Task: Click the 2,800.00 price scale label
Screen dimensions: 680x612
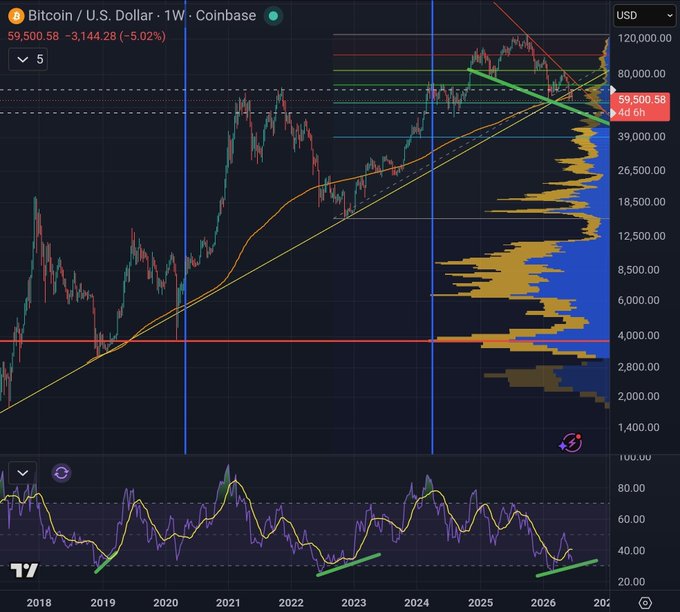Action: [638, 367]
